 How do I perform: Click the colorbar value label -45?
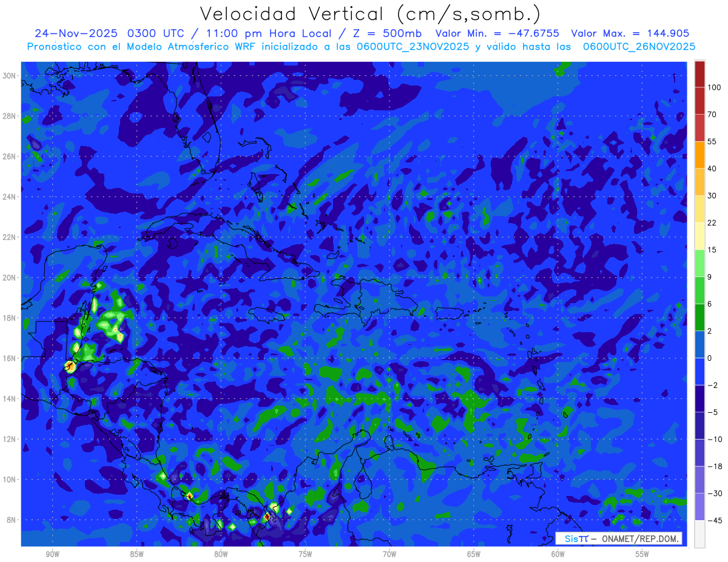(x=714, y=520)
